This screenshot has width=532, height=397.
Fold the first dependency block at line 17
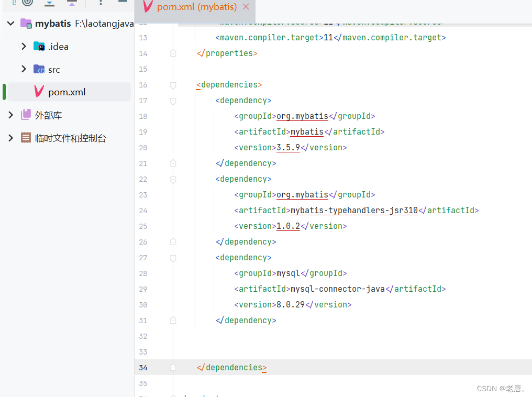(x=173, y=101)
